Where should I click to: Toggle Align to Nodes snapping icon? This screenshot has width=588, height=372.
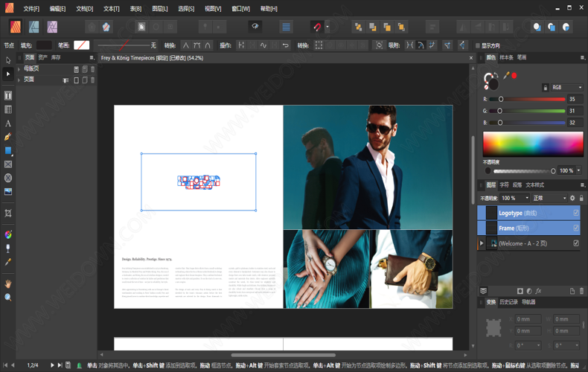click(x=410, y=45)
